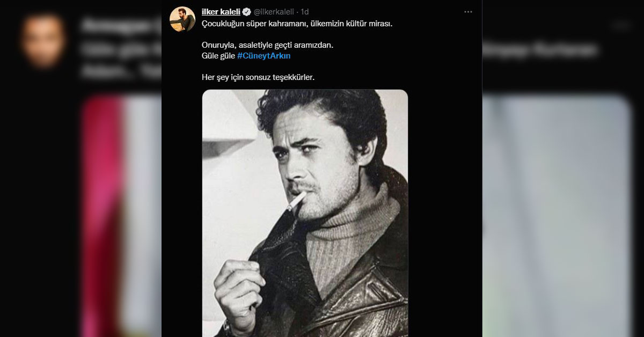Click the blurred three-dot icon at far right

(x=622, y=26)
